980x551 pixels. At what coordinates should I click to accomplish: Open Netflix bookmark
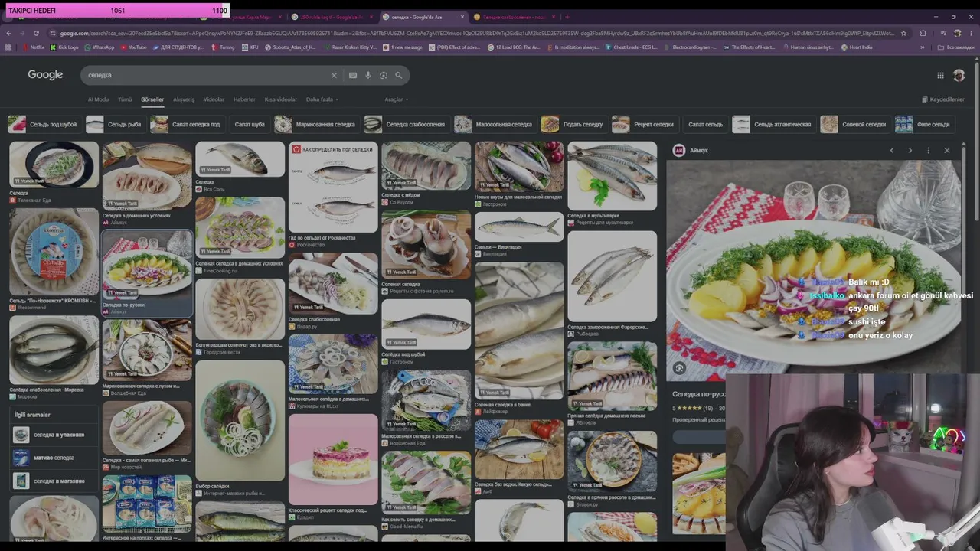[32, 47]
